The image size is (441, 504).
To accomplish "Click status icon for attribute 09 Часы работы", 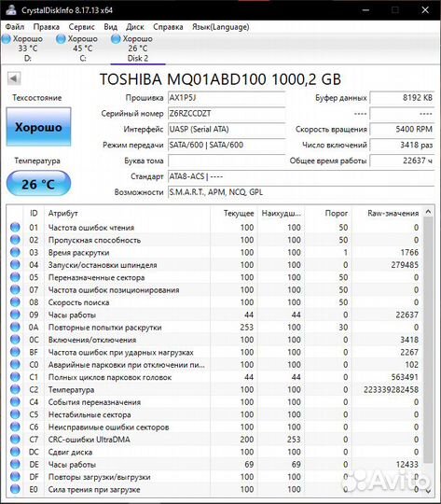I will pyautogui.click(x=15, y=315).
